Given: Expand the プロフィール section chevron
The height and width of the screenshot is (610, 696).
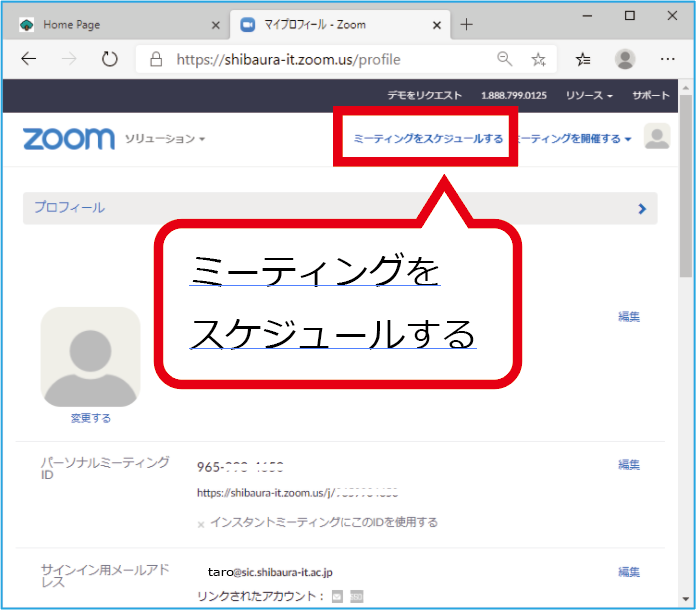Looking at the screenshot, I should coord(642,209).
